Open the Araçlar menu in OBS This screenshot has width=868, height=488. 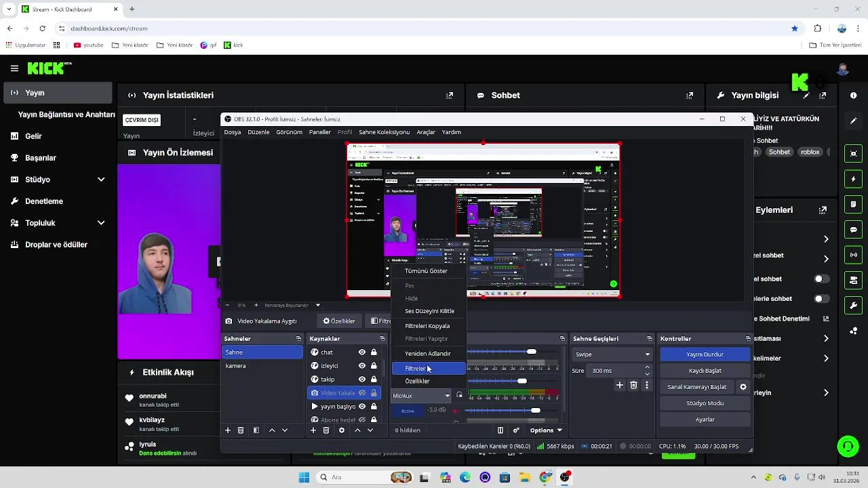click(x=426, y=132)
